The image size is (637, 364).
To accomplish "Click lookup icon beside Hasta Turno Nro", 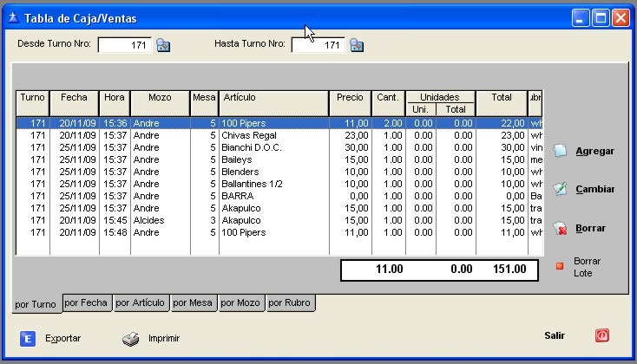I will [356, 45].
